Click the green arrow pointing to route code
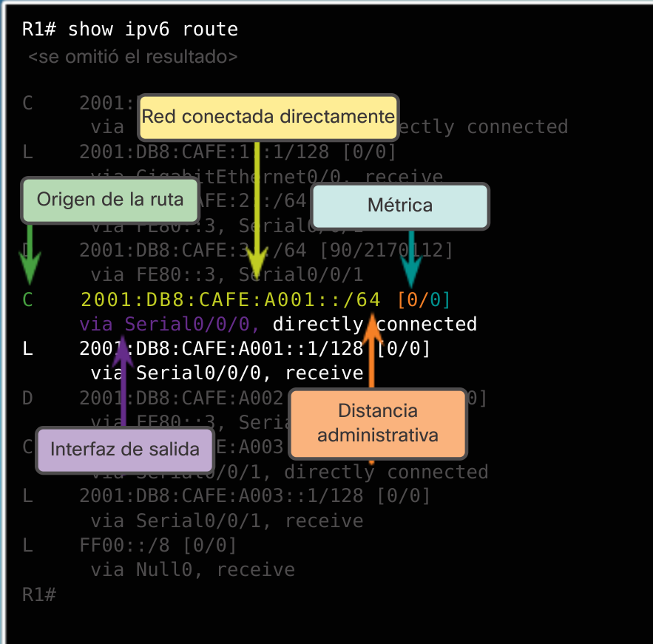The height and width of the screenshot is (644, 653). 30,259
